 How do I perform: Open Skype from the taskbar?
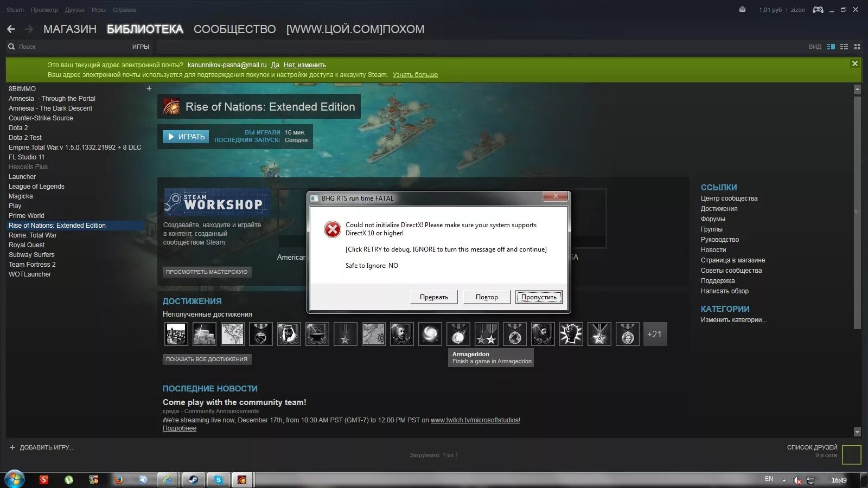[x=218, y=479]
